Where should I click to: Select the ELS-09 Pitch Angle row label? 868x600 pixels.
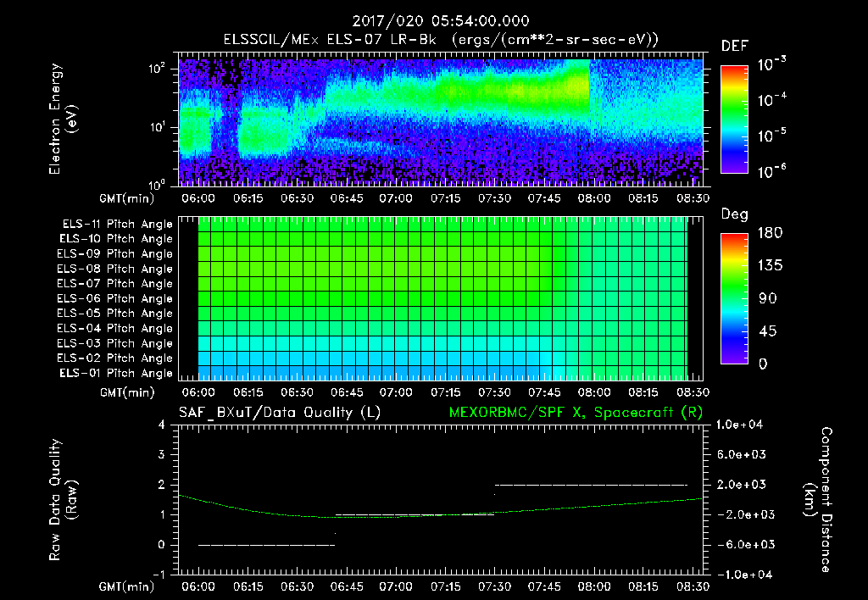(114, 254)
